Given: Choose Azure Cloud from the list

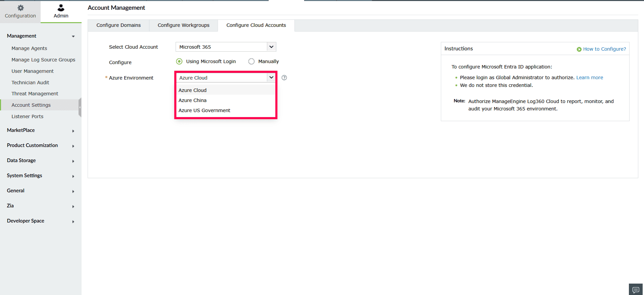Looking at the screenshot, I should pyautogui.click(x=226, y=90).
